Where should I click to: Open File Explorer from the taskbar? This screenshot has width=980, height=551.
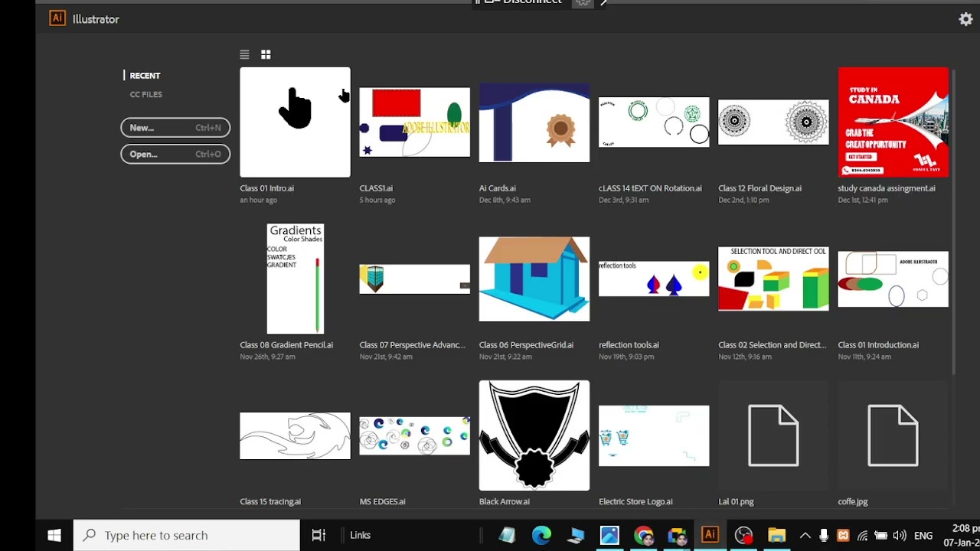coord(776,536)
